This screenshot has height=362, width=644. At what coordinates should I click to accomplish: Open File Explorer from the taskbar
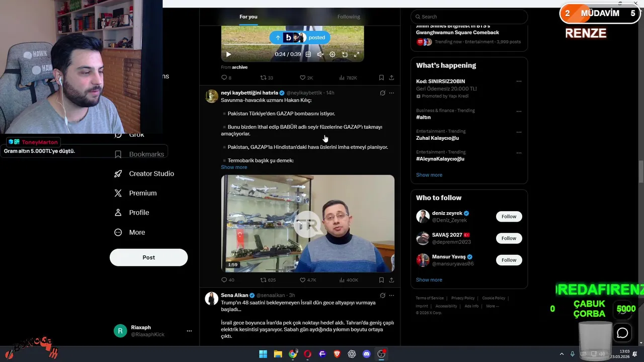click(278, 354)
